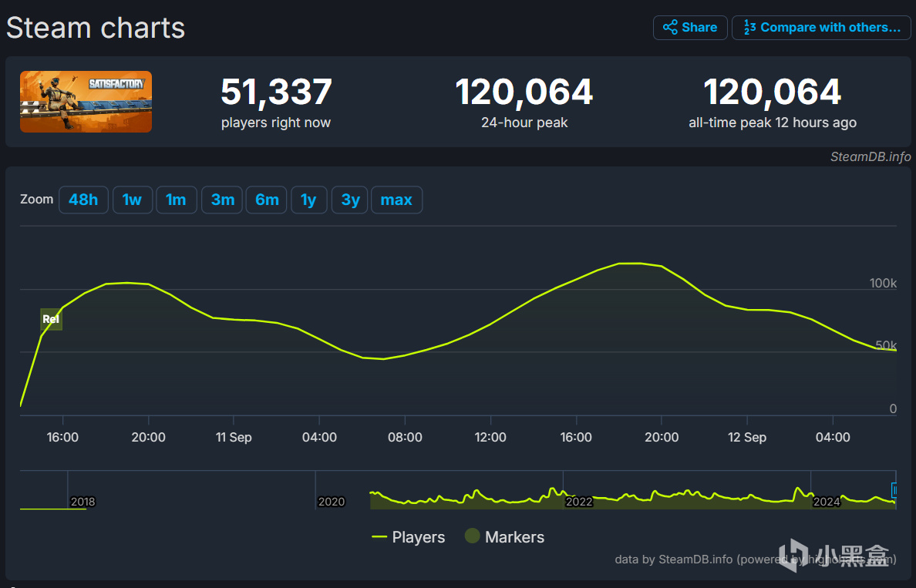
Task: Click the Share button
Action: (690, 28)
